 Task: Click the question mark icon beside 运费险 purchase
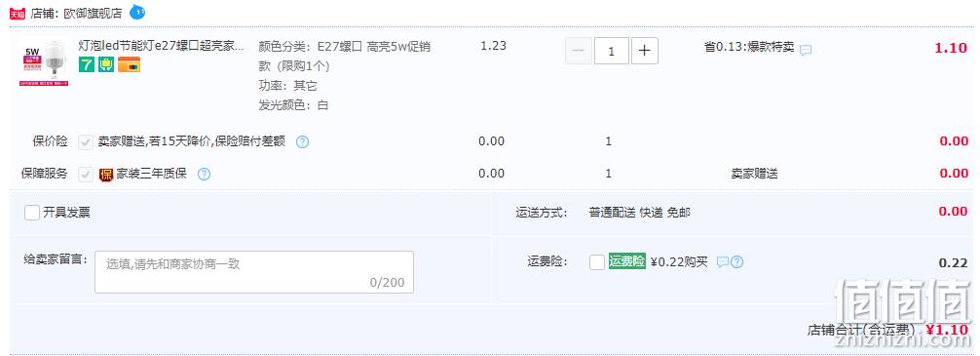pos(736,262)
